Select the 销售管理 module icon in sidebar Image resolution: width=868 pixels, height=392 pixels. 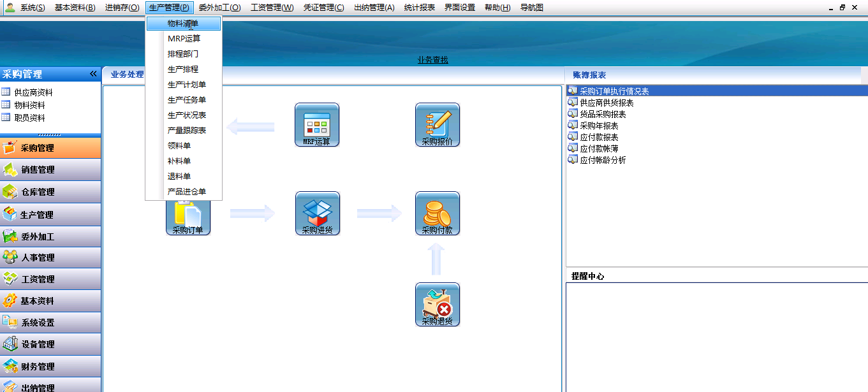point(50,170)
